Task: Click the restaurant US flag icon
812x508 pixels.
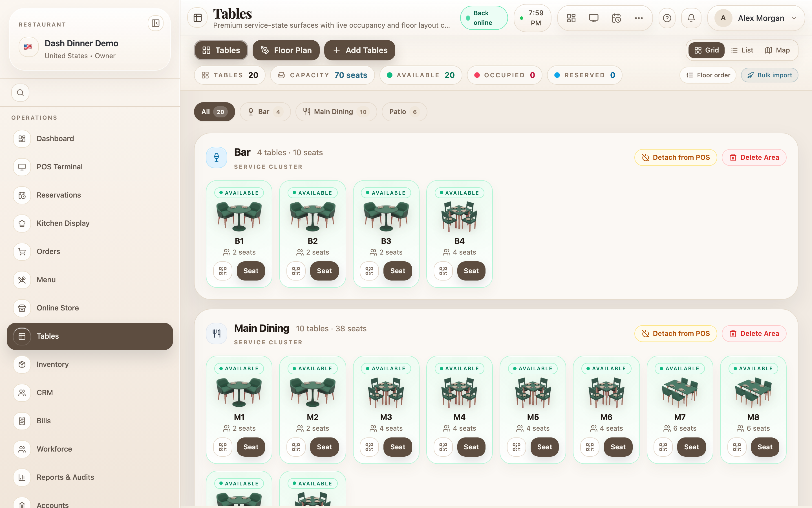Action: tap(28, 47)
